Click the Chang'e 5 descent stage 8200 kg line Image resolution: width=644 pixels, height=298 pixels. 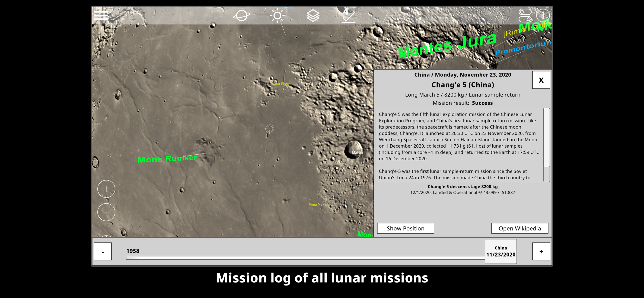[x=462, y=186]
